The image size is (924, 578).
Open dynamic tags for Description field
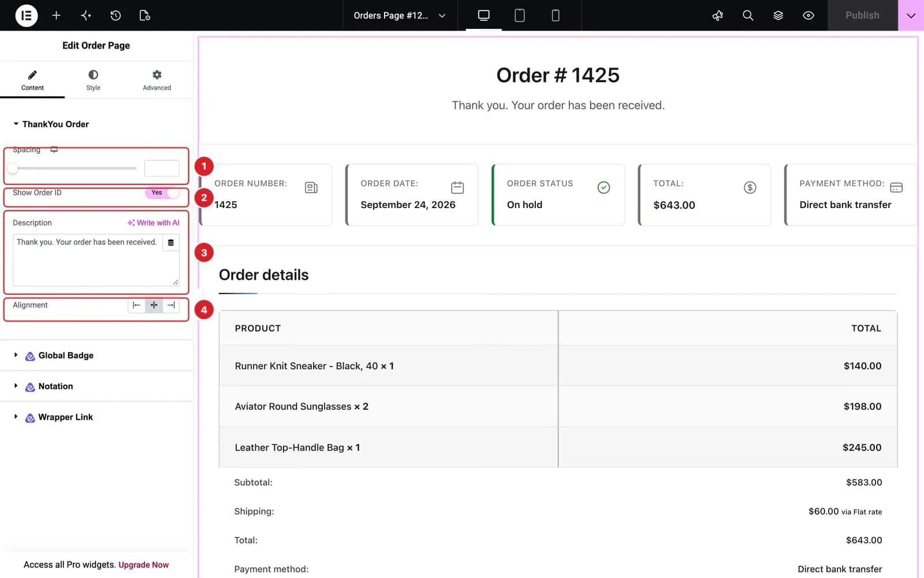[x=171, y=243]
